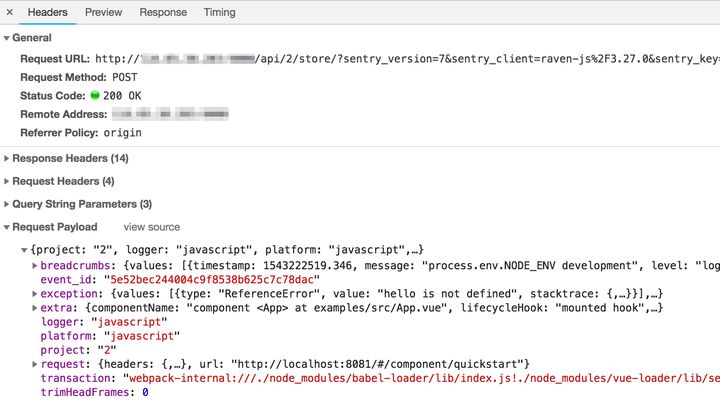Collapse the General section
Viewport: 720px width, 403px height.
[x=6, y=38]
